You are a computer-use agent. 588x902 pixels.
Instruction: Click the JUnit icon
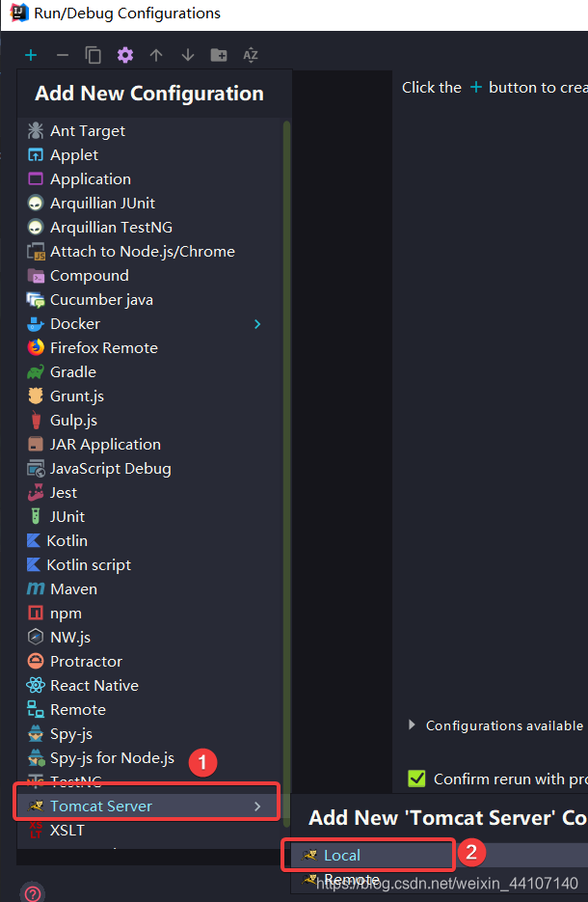pyautogui.click(x=36, y=516)
